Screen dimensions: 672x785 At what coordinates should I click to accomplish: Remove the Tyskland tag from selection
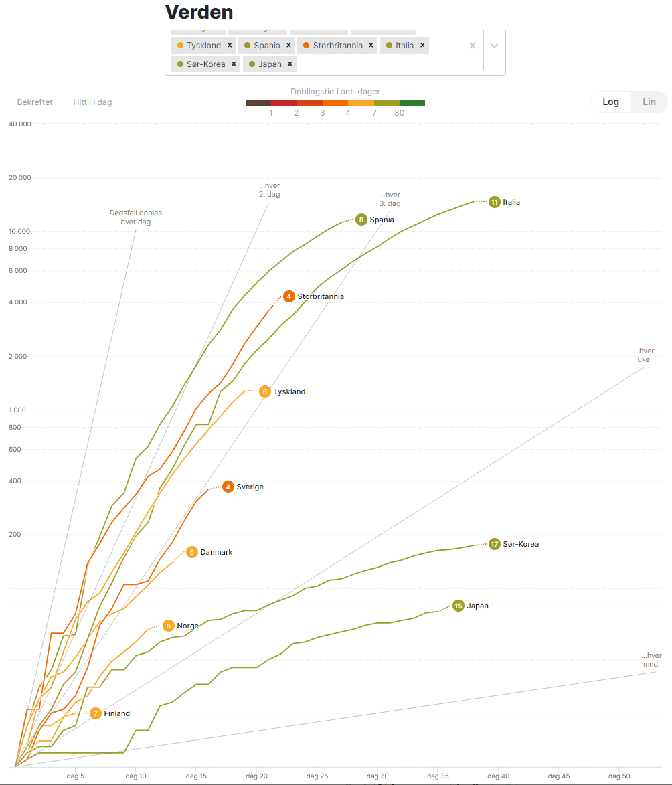coord(230,45)
